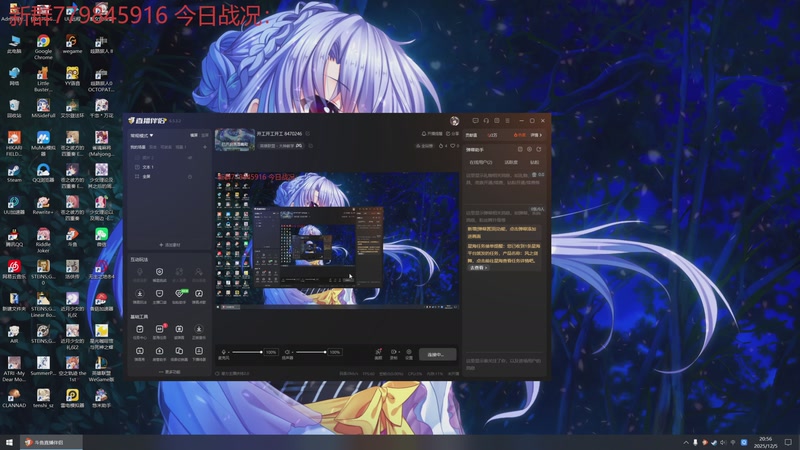Image resolution: width=800 pixels, height=450 pixels.
Task: Select the 全屏 source row
Action: click(x=169, y=177)
